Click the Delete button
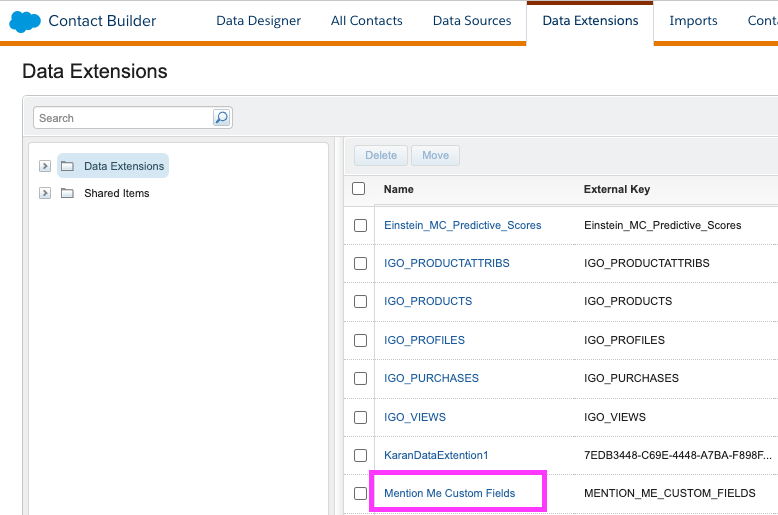This screenshot has height=515, width=778. click(381, 155)
